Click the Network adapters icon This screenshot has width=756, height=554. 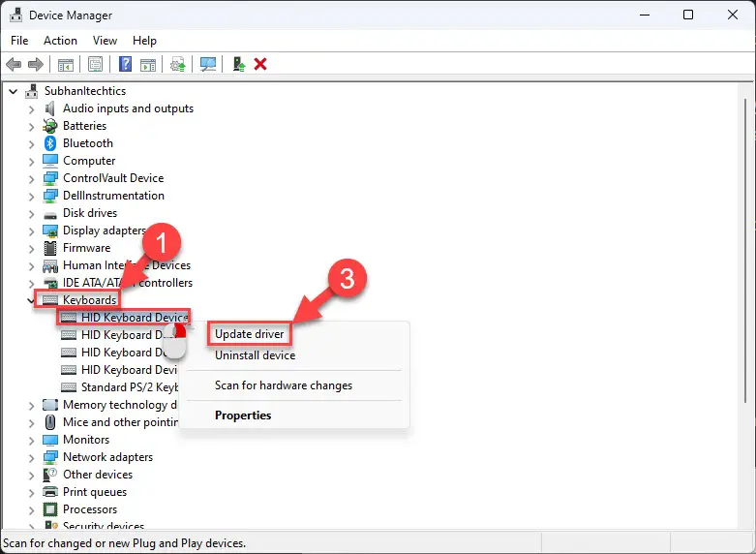pos(50,457)
